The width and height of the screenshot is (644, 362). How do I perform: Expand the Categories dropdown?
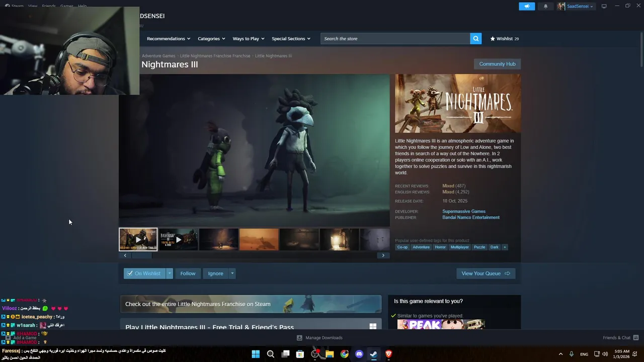click(x=211, y=39)
